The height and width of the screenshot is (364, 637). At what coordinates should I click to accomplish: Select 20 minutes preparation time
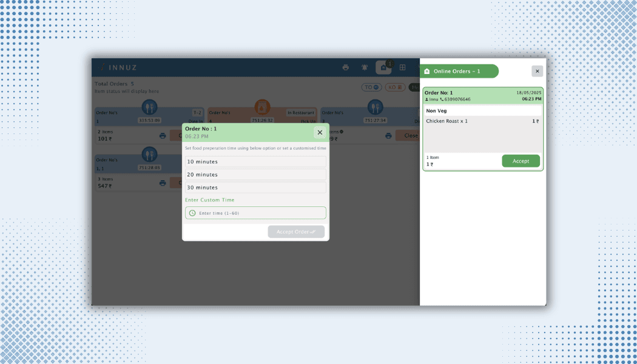[255, 175]
